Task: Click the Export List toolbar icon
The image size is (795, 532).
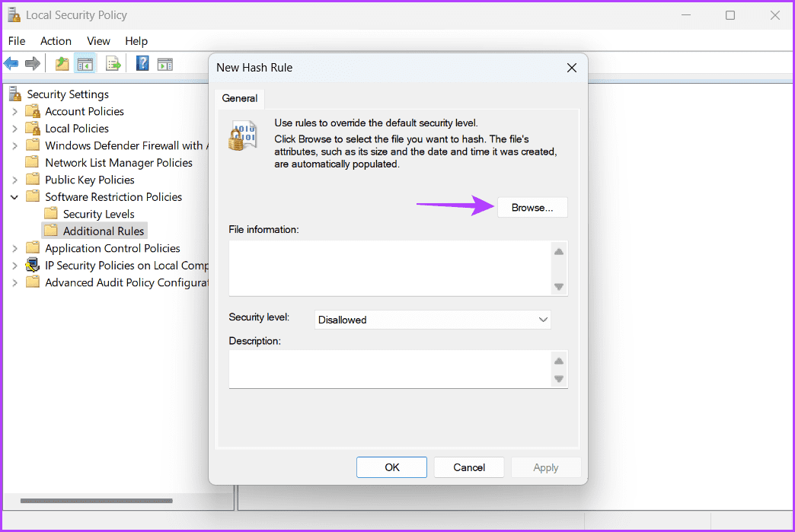Action: 113,64
